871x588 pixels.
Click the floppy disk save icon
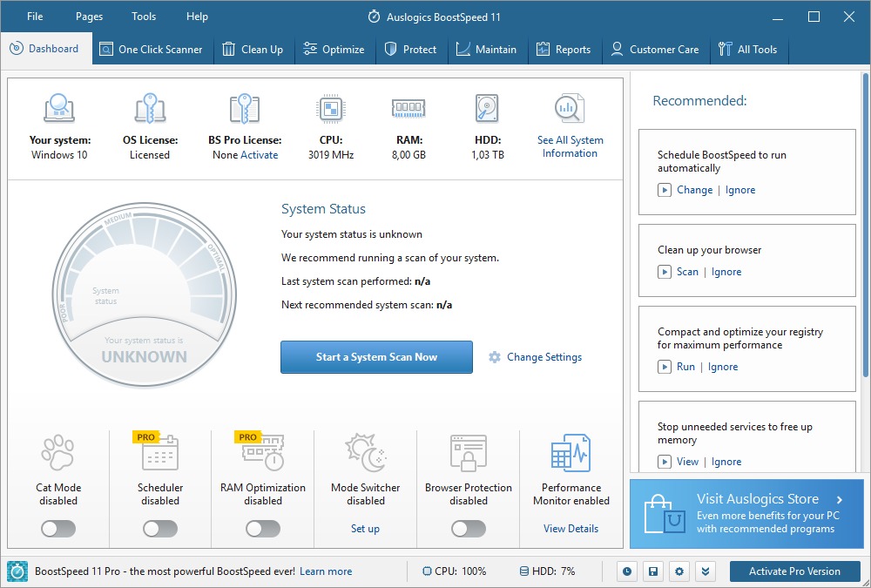click(x=652, y=571)
